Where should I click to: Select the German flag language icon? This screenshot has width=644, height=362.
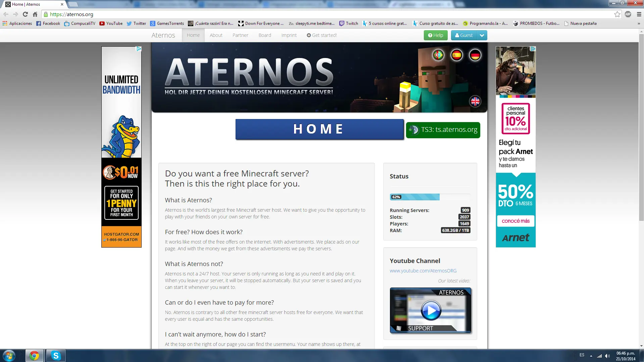(x=475, y=55)
